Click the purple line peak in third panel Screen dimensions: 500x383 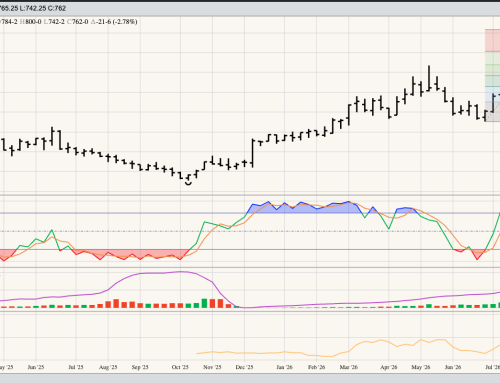coord(181,272)
